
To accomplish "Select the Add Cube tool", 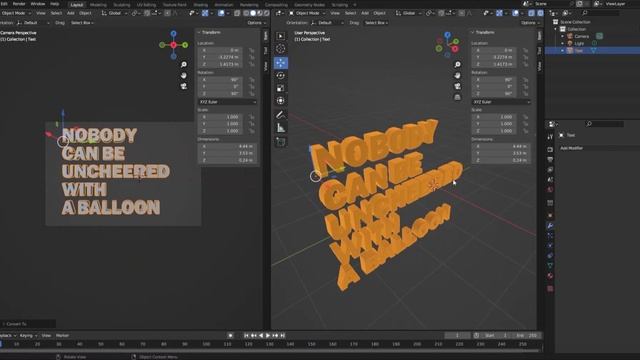I will click(280, 142).
